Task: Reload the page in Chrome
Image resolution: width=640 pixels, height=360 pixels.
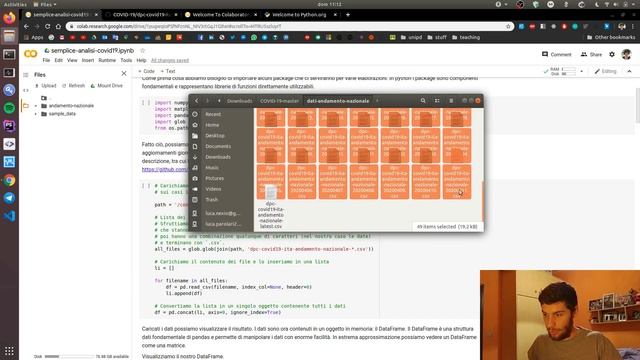Action: (47, 26)
